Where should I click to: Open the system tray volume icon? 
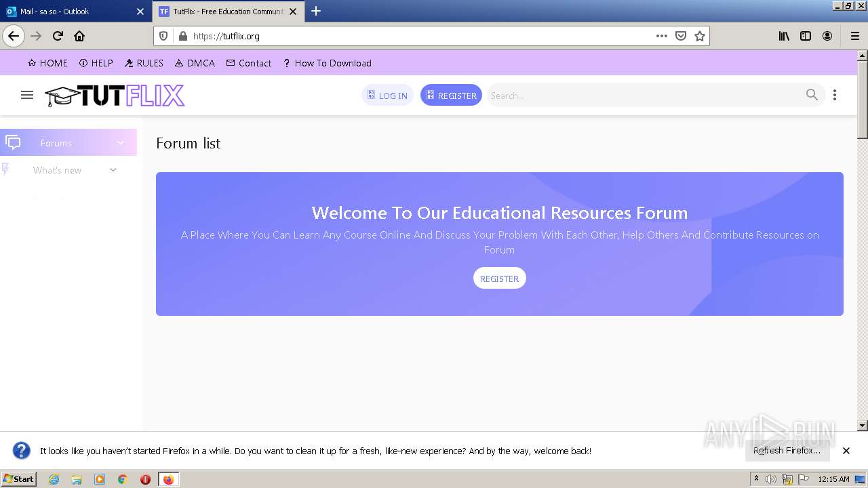[x=771, y=479]
